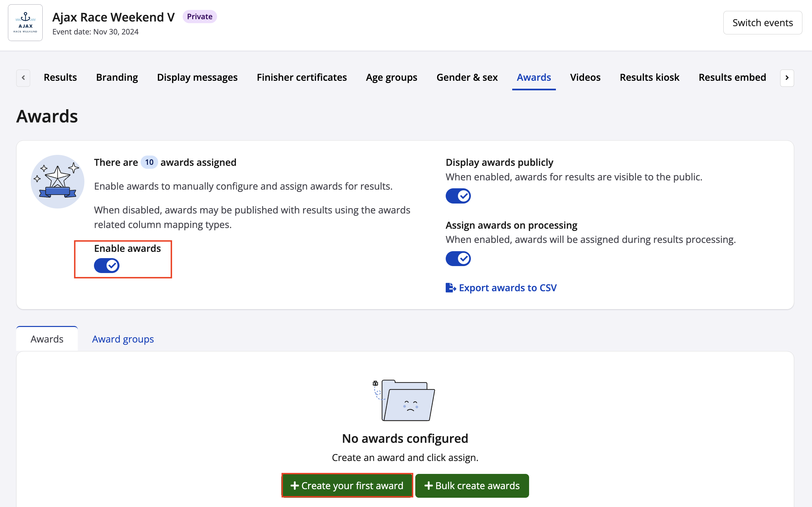Open the Age groups tab

[x=391, y=77]
